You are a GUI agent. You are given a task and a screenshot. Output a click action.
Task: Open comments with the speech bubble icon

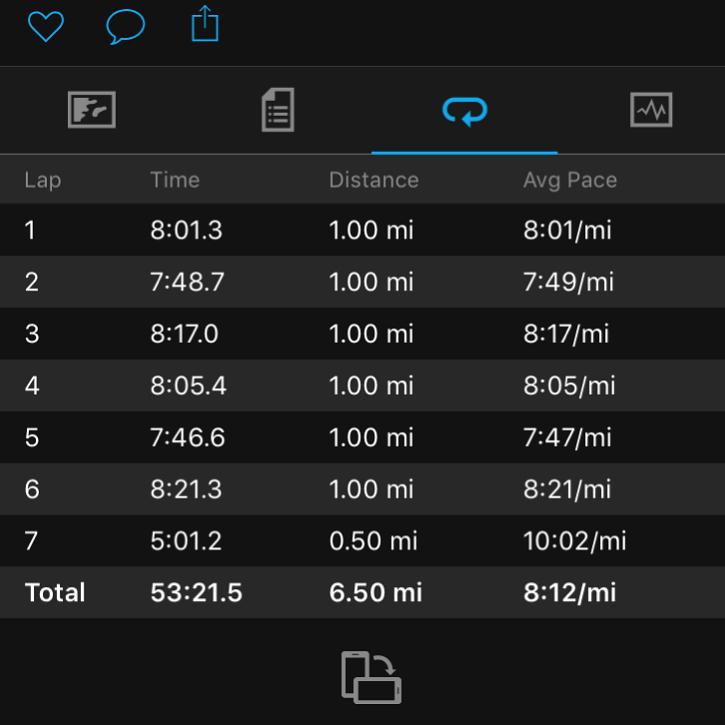125,26
